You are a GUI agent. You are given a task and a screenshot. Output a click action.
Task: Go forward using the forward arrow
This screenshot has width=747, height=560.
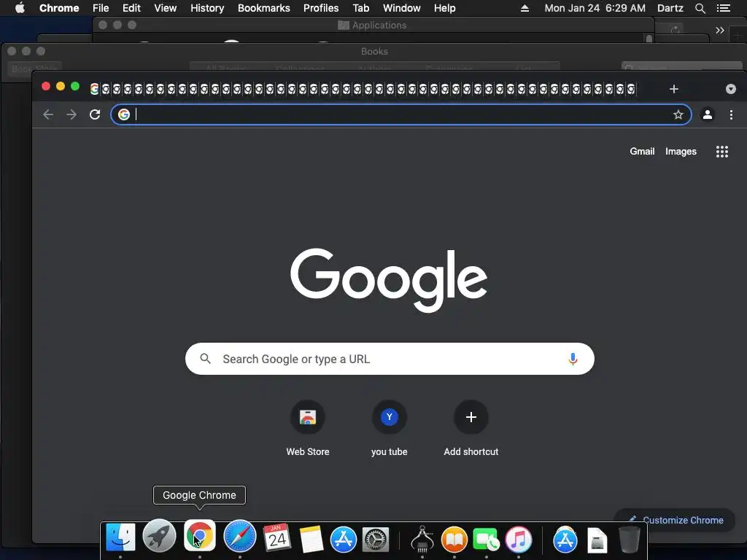(71, 114)
